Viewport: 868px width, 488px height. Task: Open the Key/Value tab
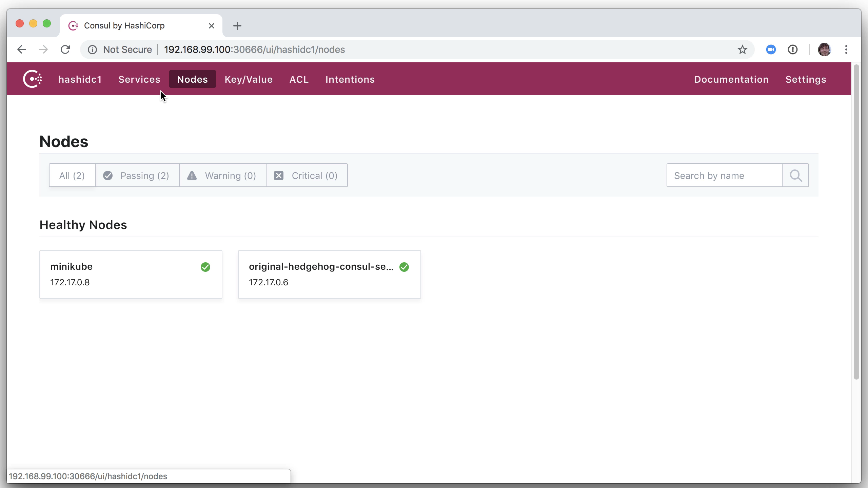click(x=249, y=79)
